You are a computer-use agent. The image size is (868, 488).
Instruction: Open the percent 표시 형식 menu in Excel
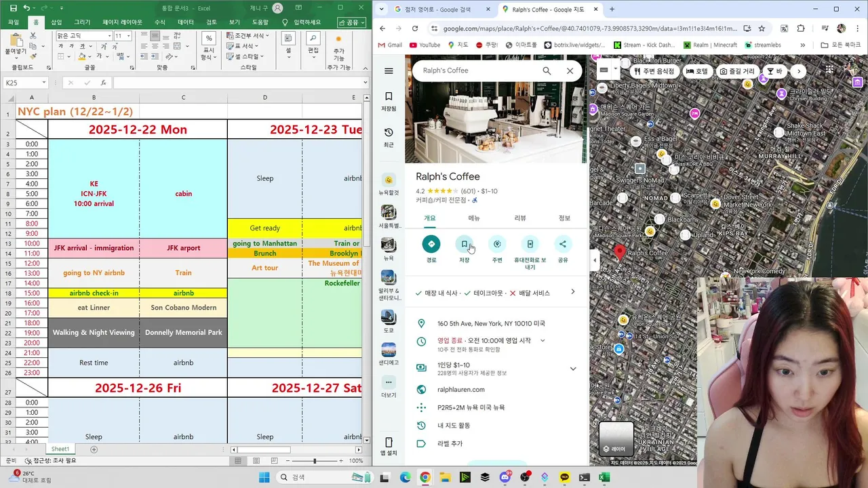(209, 46)
